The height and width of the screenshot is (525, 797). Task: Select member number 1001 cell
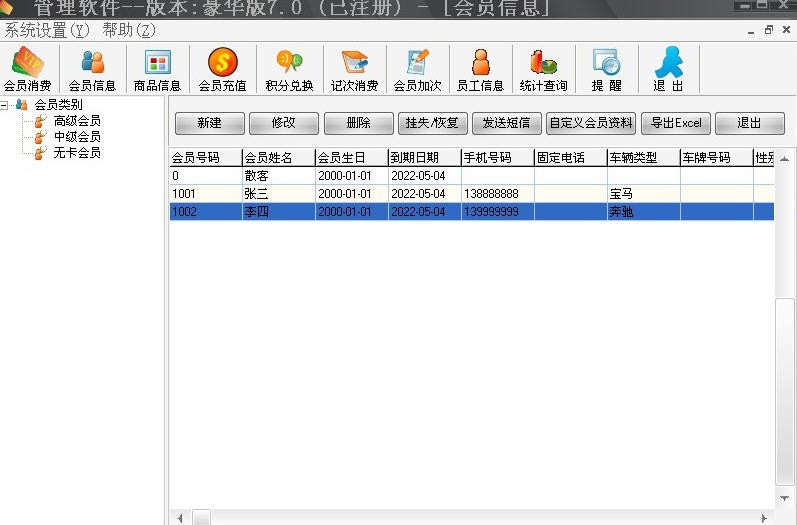[206, 194]
